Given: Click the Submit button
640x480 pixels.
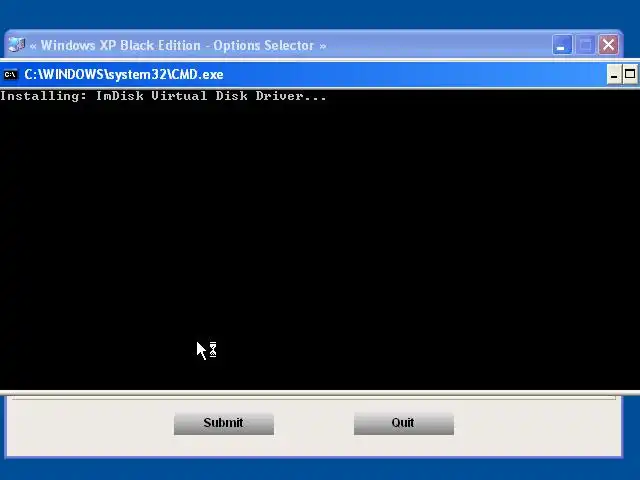Looking at the screenshot, I should (224, 423).
